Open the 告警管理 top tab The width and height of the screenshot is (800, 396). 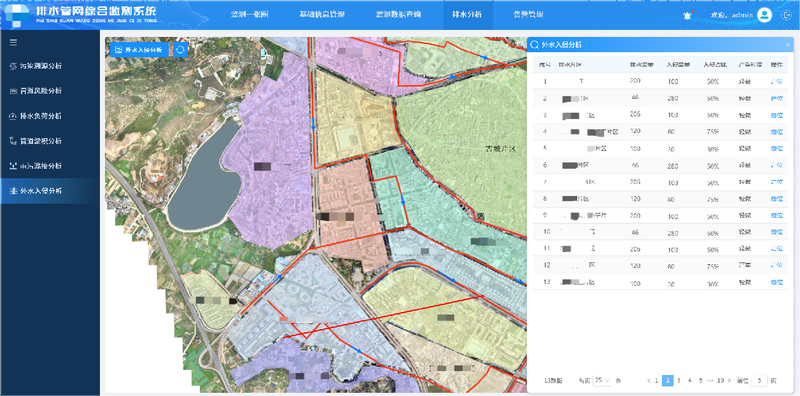(528, 15)
